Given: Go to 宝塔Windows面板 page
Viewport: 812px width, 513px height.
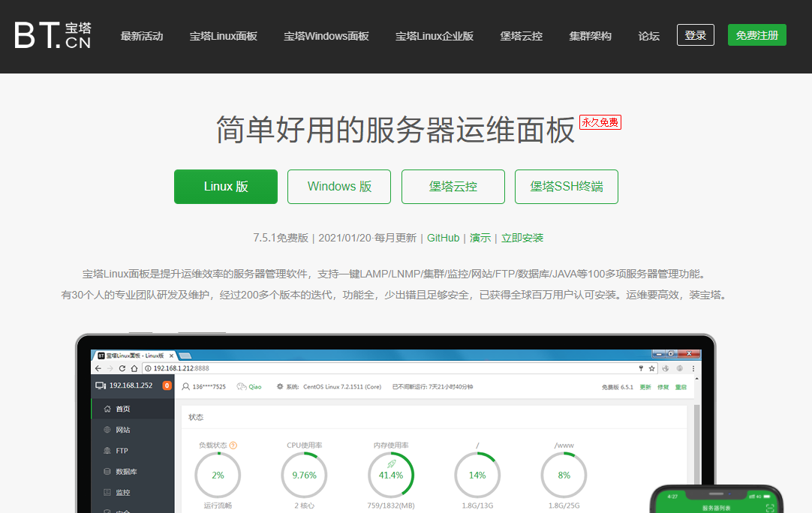Looking at the screenshot, I should (x=326, y=36).
